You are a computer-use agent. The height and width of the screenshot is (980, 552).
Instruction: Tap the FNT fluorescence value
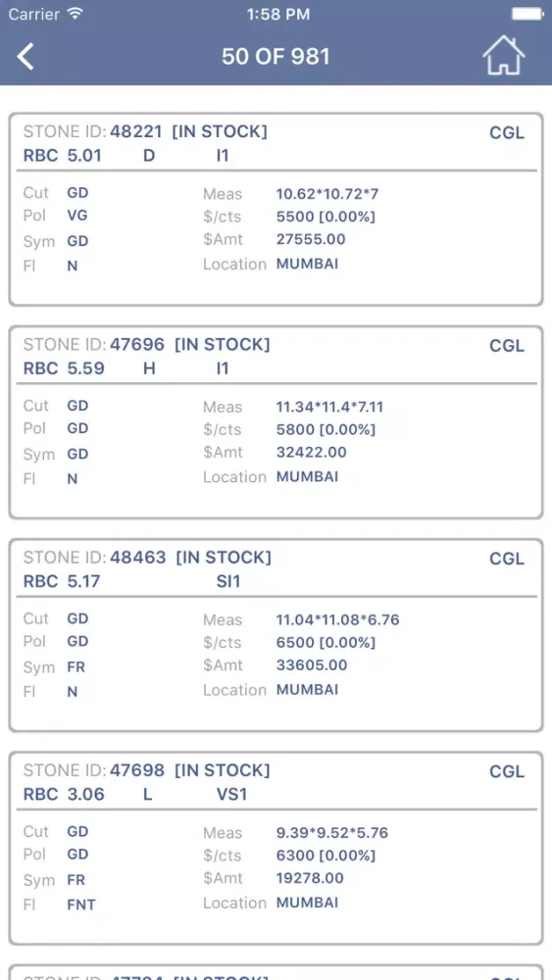click(81, 905)
